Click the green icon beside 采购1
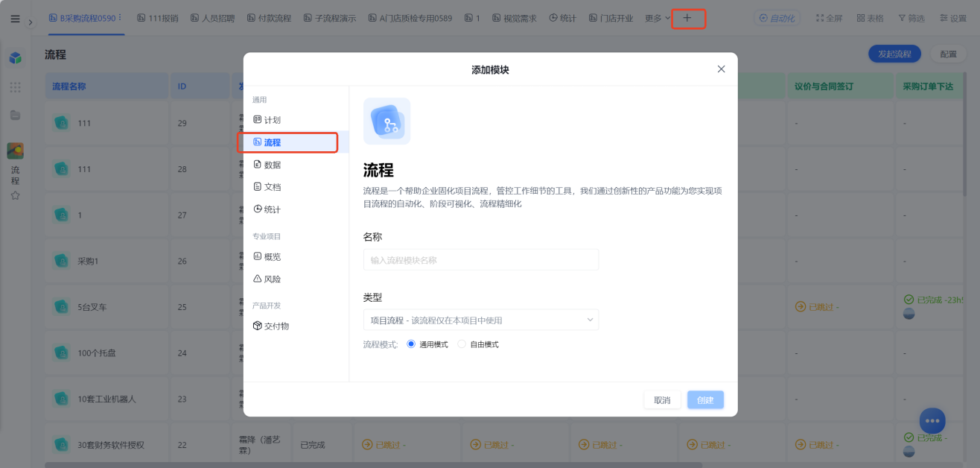The height and width of the screenshot is (468, 980). (x=62, y=261)
